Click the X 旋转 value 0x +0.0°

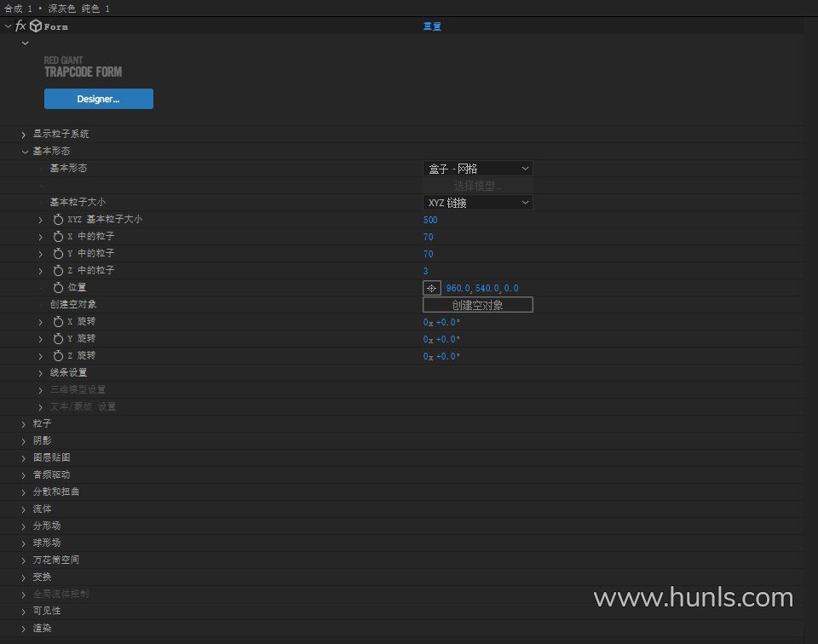(441, 322)
